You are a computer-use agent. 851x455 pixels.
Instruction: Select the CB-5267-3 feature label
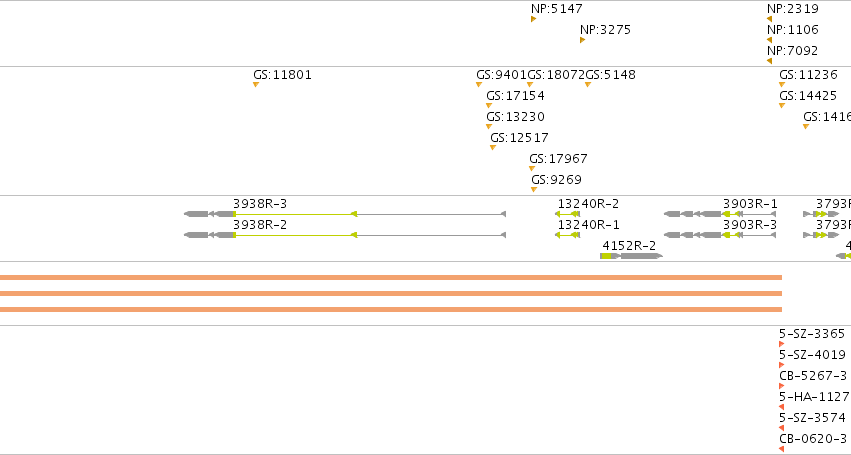[x=813, y=376]
